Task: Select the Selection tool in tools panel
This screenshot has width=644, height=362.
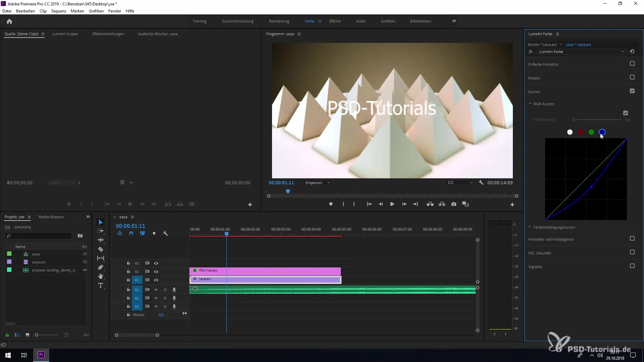Action: [x=101, y=222]
